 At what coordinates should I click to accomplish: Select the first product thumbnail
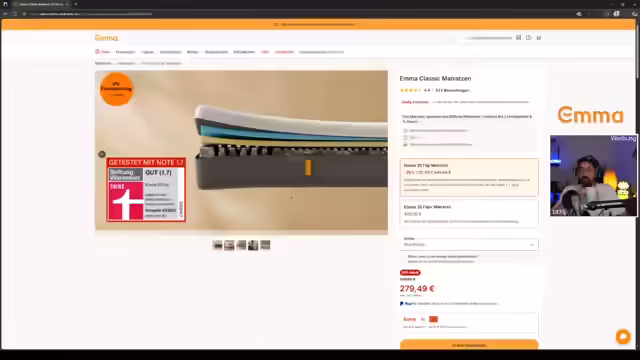217,245
